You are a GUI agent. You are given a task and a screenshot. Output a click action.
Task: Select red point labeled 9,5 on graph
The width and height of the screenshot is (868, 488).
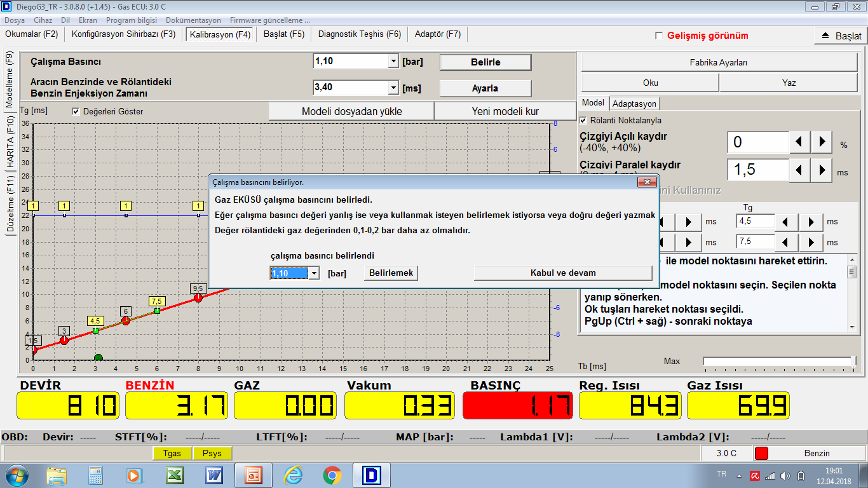pyautogui.click(x=198, y=297)
